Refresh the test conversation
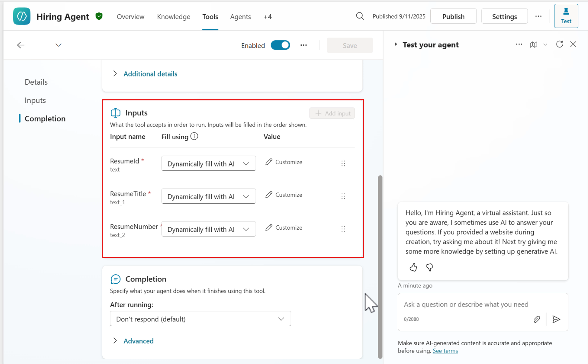This screenshot has height=364, width=588. click(559, 44)
